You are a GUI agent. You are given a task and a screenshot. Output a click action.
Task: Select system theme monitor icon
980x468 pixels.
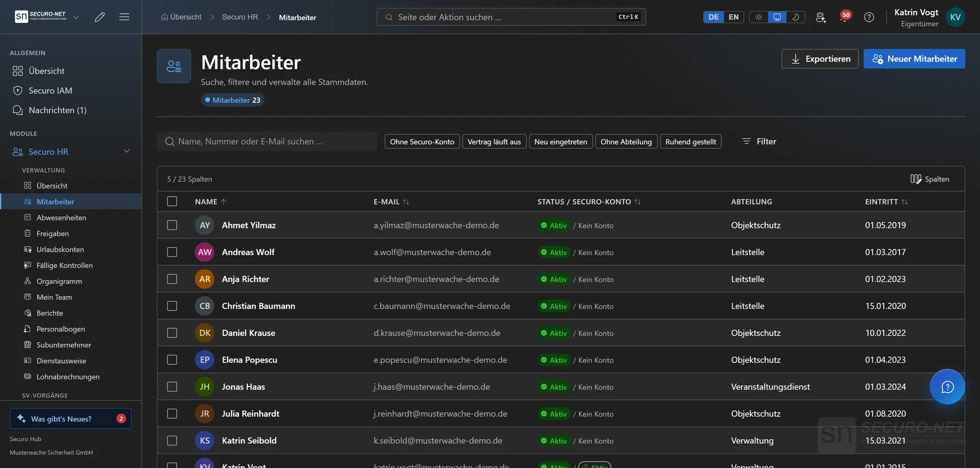pyautogui.click(x=777, y=17)
